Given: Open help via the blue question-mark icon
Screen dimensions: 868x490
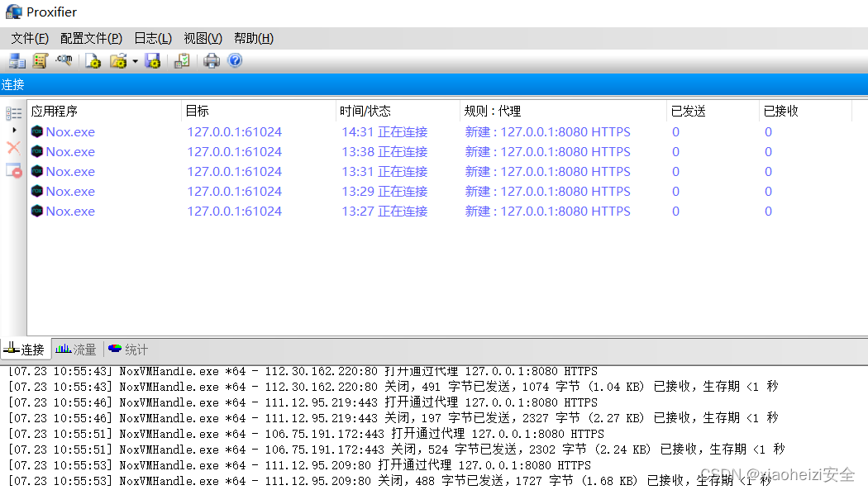Looking at the screenshot, I should (x=235, y=60).
